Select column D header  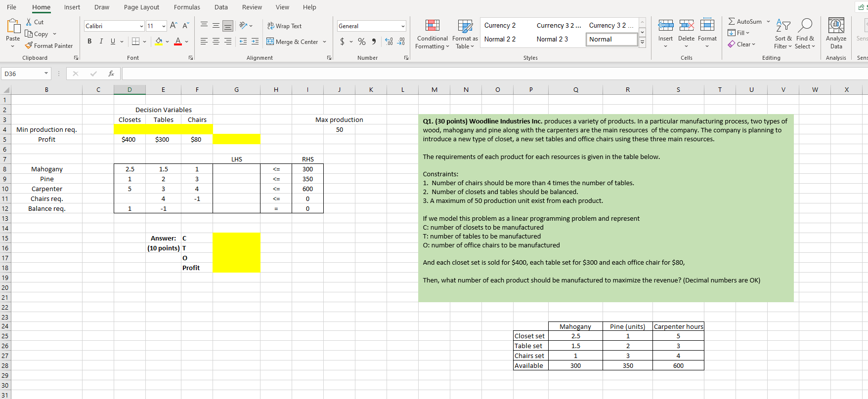[x=130, y=89]
